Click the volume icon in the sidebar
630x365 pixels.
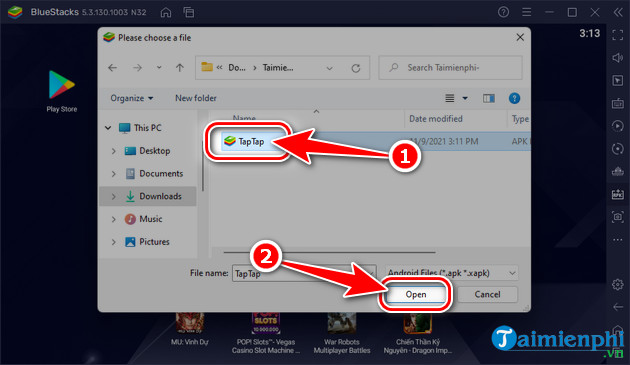click(618, 57)
